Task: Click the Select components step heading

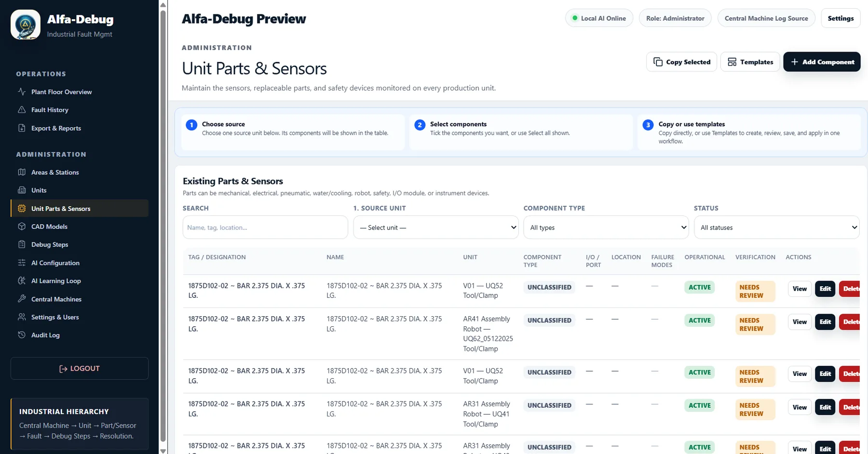Action: point(458,124)
